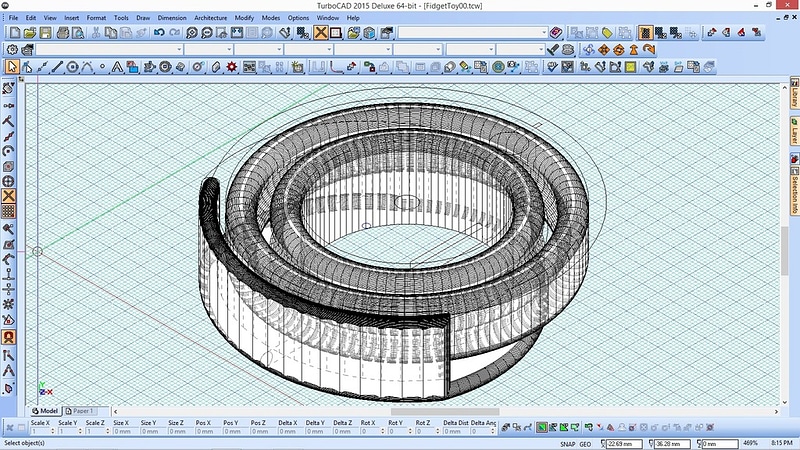Open the Modes menu
This screenshot has height=450, width=800.
tap(270, 18)
